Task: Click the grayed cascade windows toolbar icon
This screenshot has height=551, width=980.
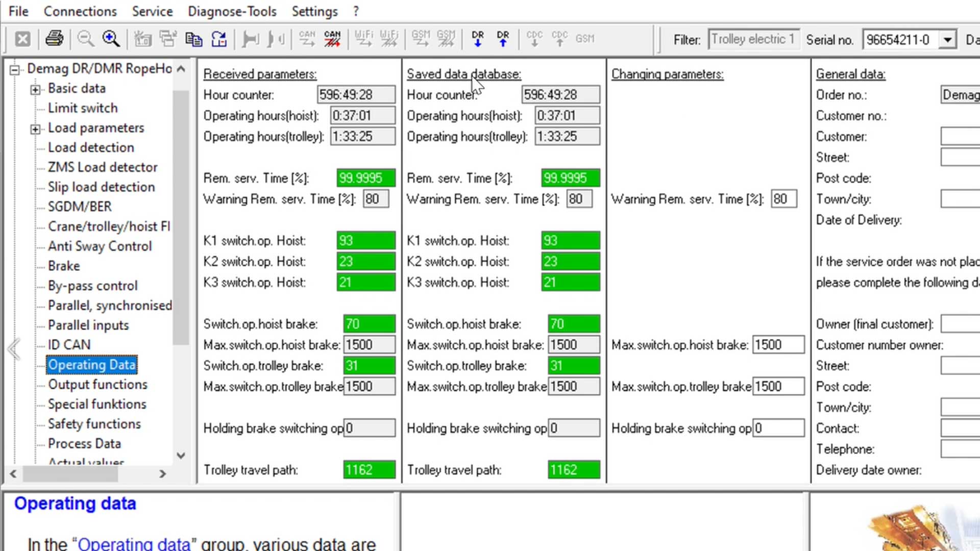Action: click(x=168, y=39)
